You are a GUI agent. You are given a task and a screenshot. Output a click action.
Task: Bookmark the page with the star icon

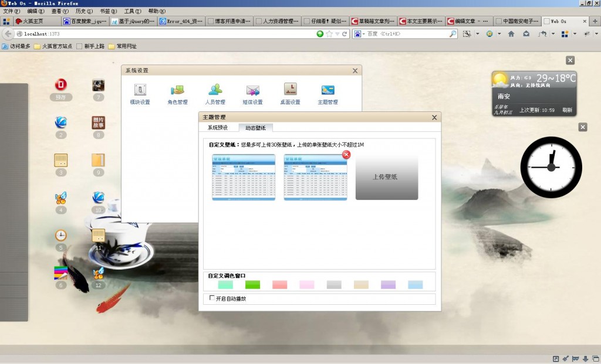329,33
